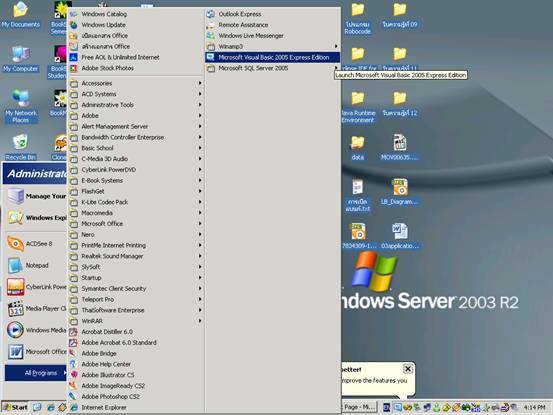553x415 pixels.
Task: Click the Internet Explorer quick launch icon
Action: point(51,408)
